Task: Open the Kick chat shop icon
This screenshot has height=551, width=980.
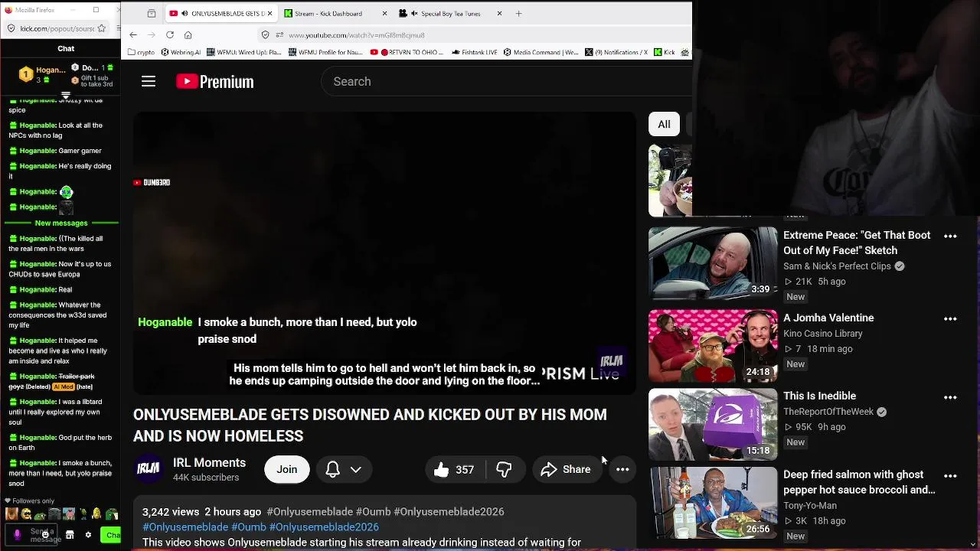Action: (70, 535)
